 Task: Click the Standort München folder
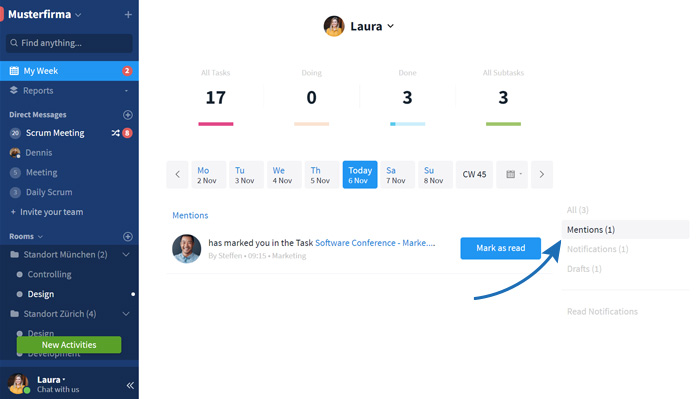(x=65, y=255)
